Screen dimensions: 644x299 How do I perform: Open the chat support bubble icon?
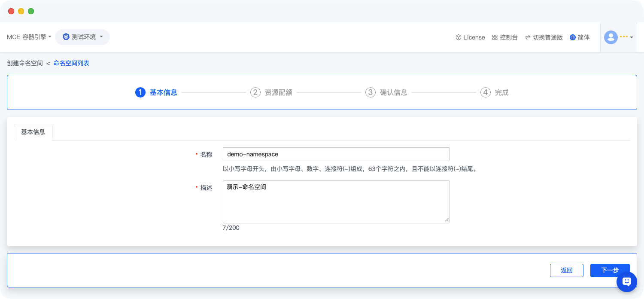(x=626, y=282)
